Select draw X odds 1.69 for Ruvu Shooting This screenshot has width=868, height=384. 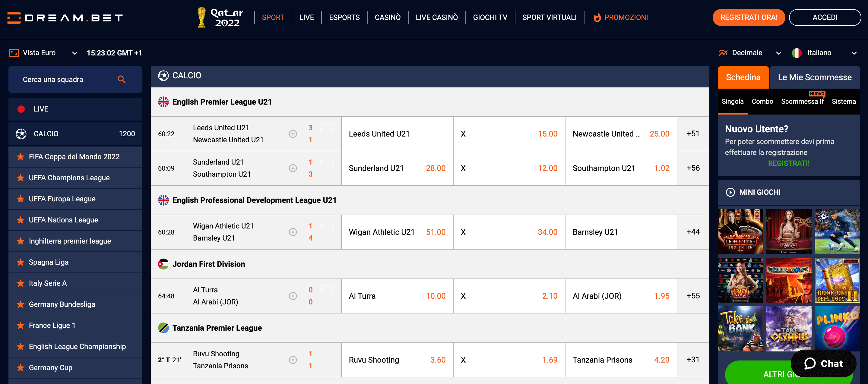[x=509, y=360]
